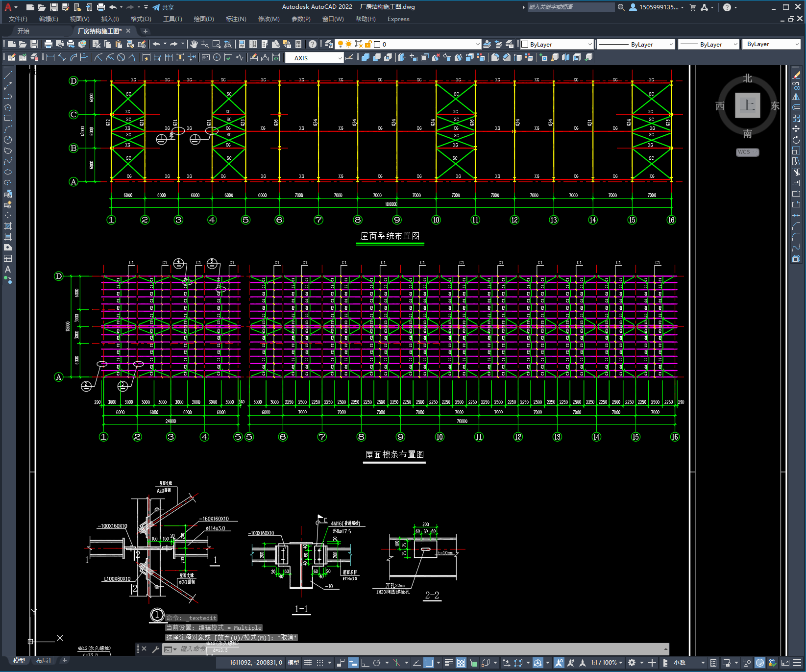Open the ByLayer lineweight dropdown
Viewport: 806px width, 672px height.
pyautogui.click(x=708, y=44)
